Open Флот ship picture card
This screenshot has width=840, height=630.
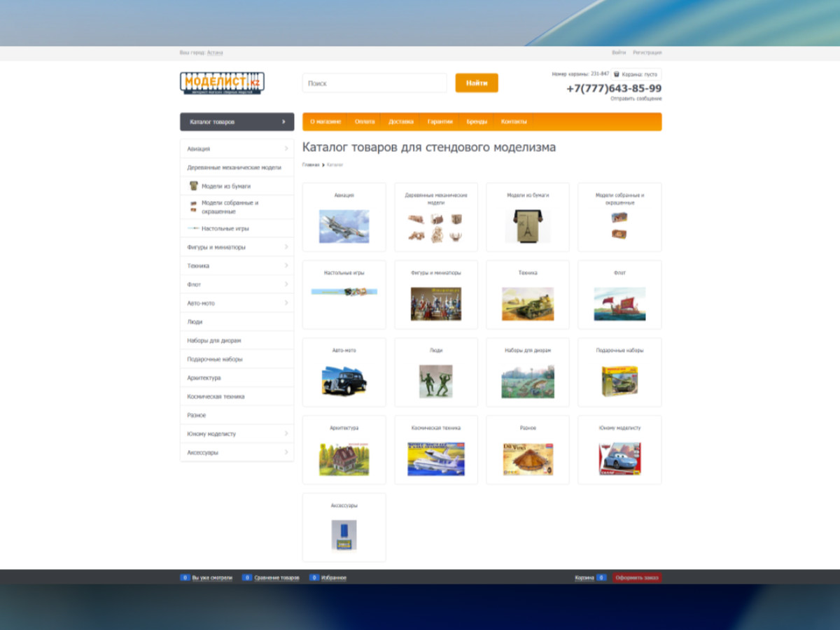(x=619, y=304)
